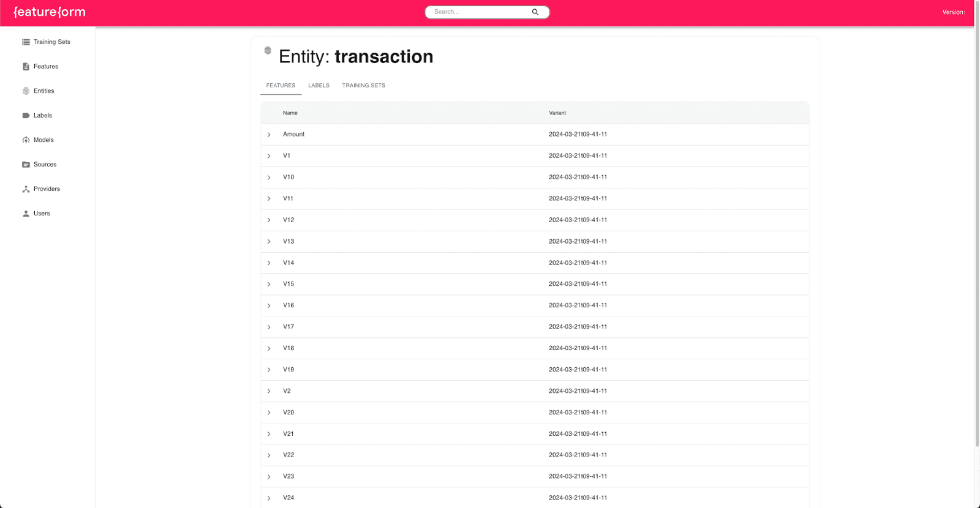980x508 pixels.
Task: Open the Models icon in sidebar
Action: point(26,140)
